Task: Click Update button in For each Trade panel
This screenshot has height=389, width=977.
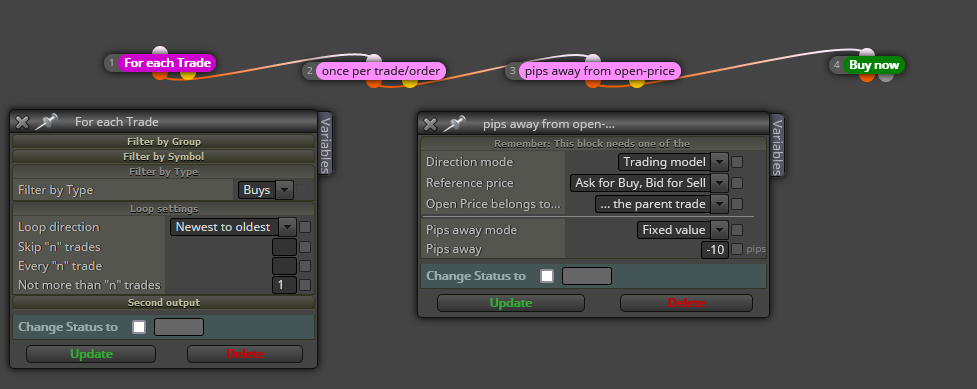Action: click(x=91, y=354)
